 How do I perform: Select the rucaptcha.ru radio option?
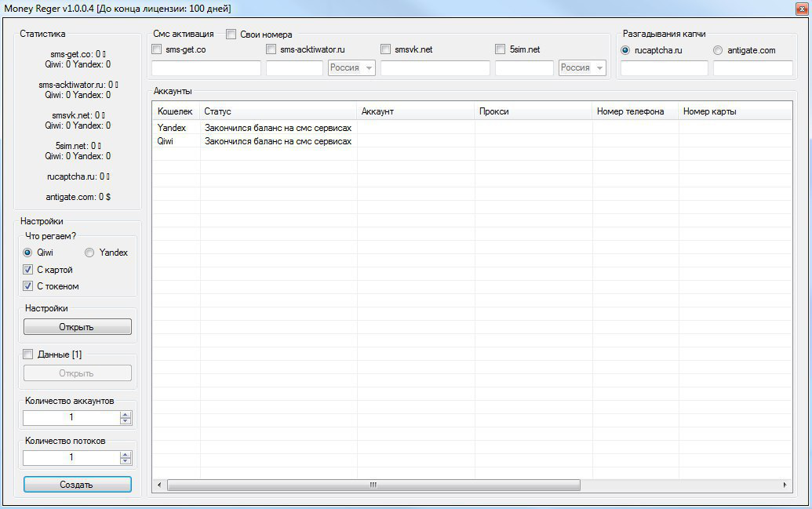pos(625,50)
